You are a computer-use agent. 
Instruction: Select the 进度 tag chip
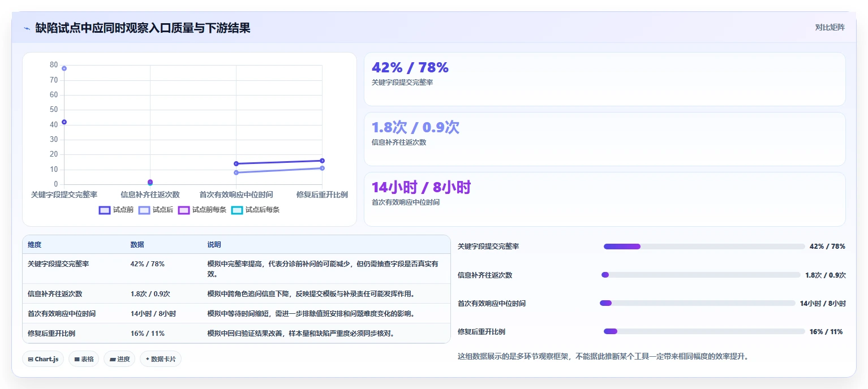tap(119, 359)
